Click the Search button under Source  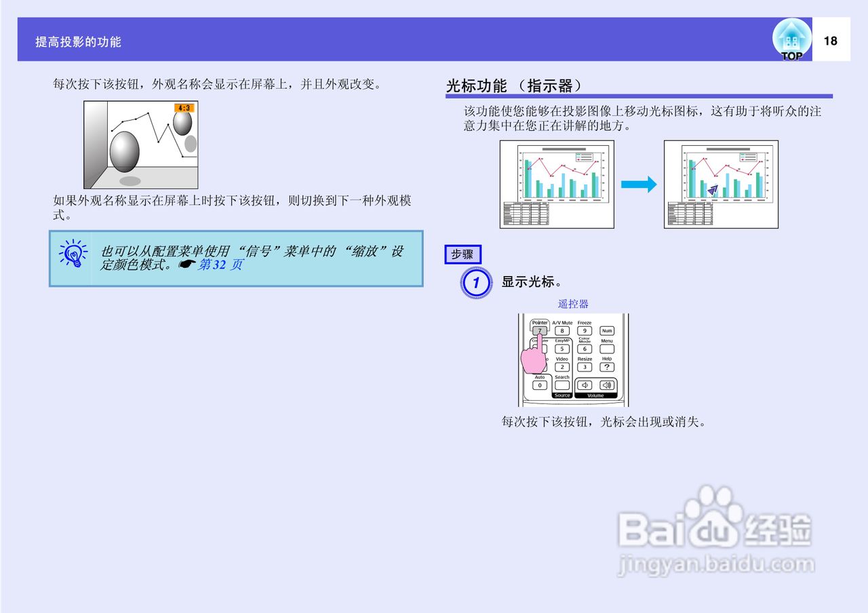[x=562, y=384]
